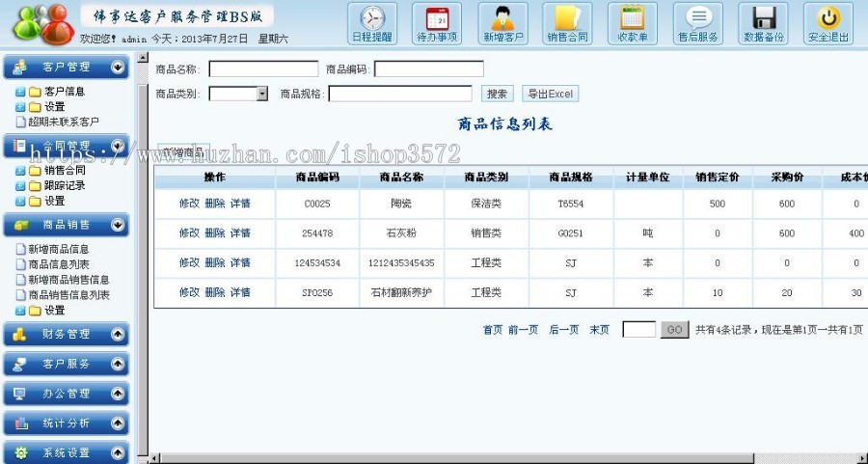This screenshot has height=464, width=868.
Task: Go to 末页 in pagination
Action: point(599,330)
